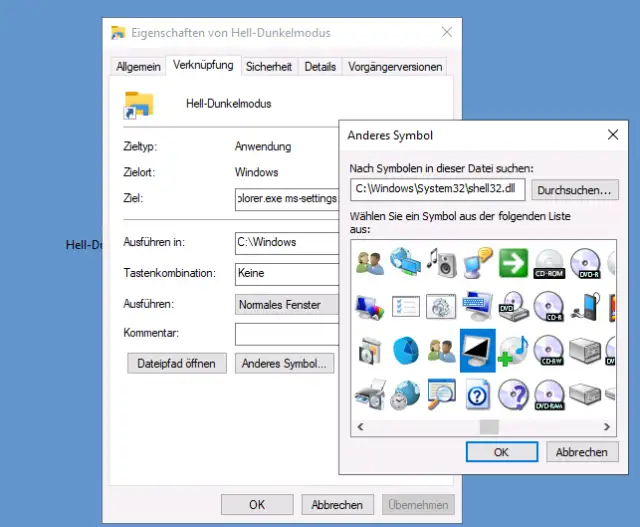Select the green arrow icon
This screenshot has width=640, height=527.
pyautogui.click(x=513, y=263)
